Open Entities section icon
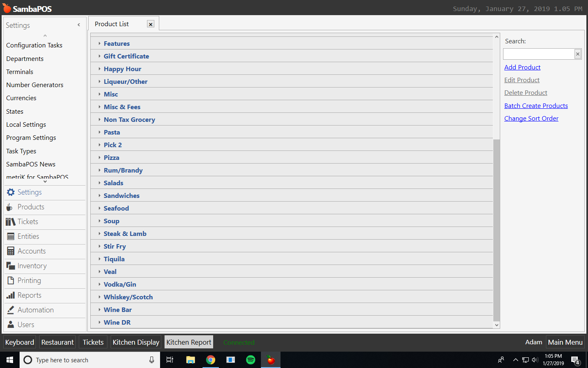 11,236
